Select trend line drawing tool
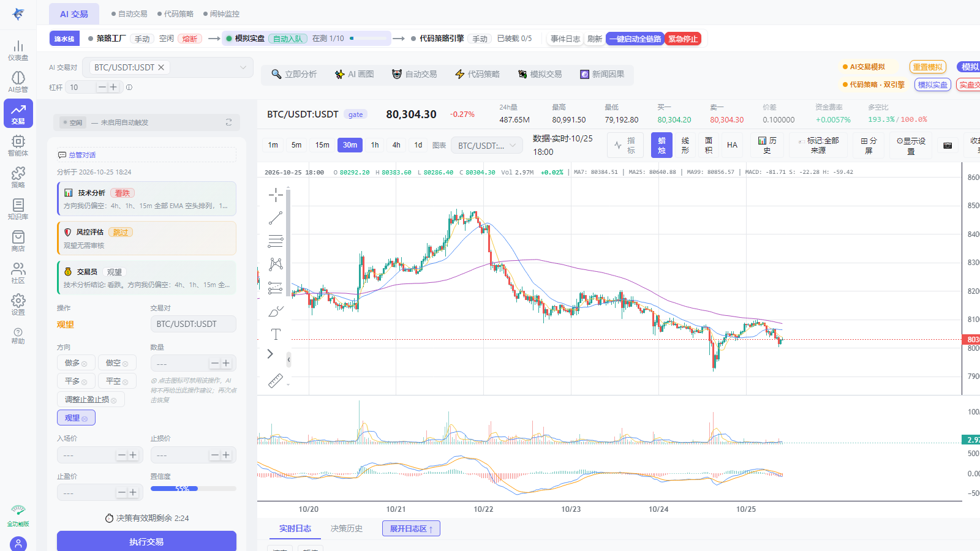Viewport: 980px width, 551px height. coord(276,218)
